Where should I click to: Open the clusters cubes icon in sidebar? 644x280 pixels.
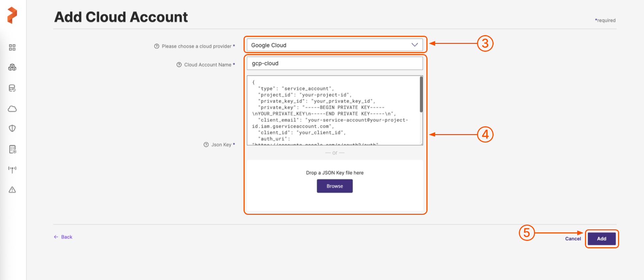click(12, 68)
